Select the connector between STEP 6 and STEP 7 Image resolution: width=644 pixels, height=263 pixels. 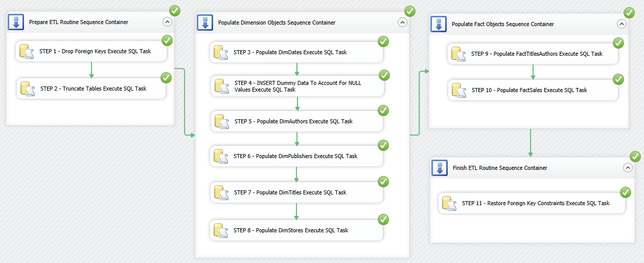click(296, 174)
